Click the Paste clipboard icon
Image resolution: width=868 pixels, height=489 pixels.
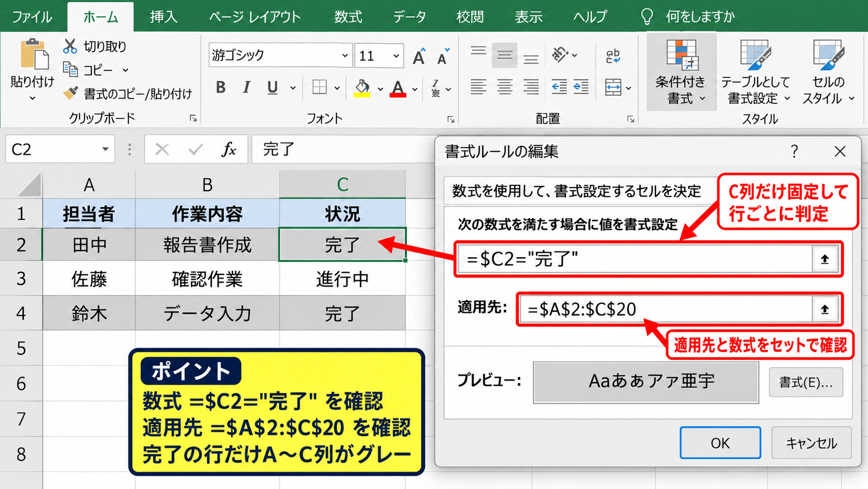(34, 54)
